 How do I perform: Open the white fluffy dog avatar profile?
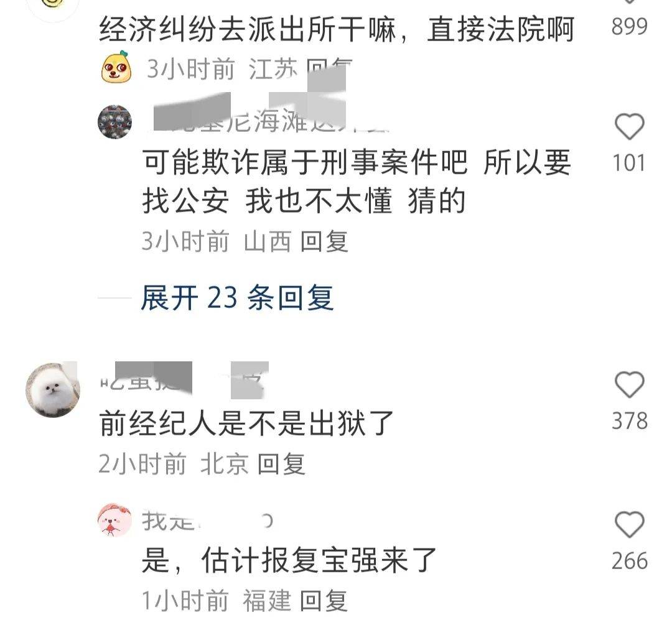pyautogui.click(x=53, y=389)
